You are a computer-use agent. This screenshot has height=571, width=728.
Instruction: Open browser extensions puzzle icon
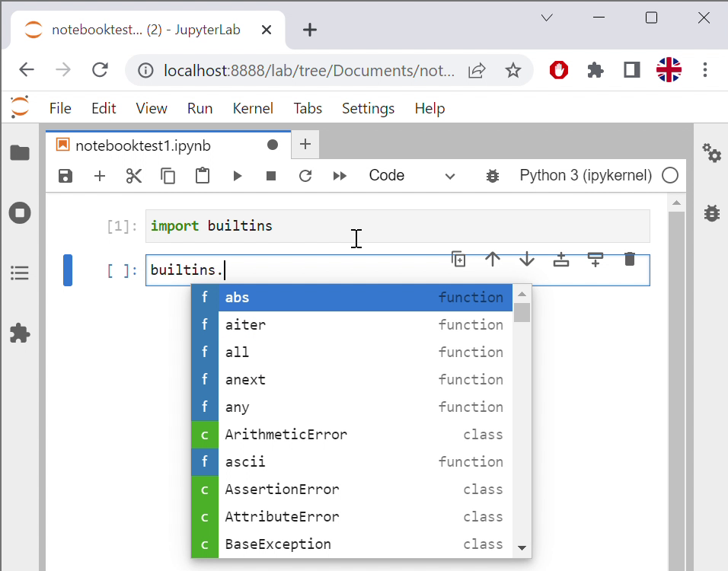(595, 71)
